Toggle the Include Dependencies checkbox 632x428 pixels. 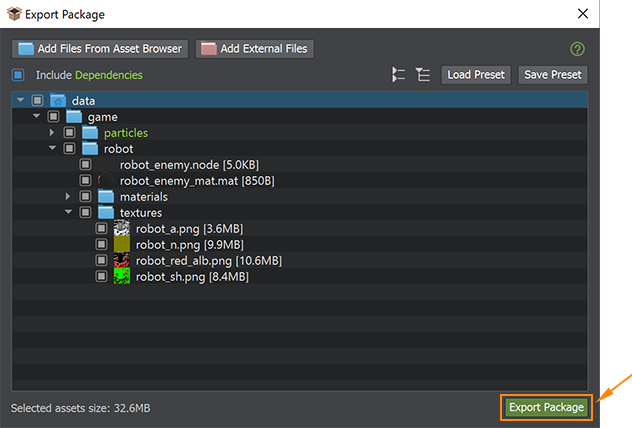tap(18, 75)
